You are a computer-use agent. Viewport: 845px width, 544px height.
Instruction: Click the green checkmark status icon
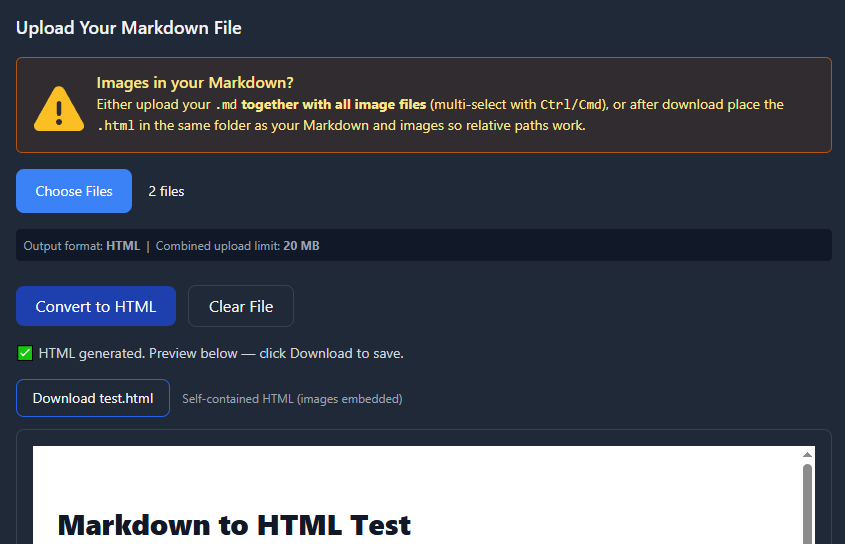(x=25, y=353)
